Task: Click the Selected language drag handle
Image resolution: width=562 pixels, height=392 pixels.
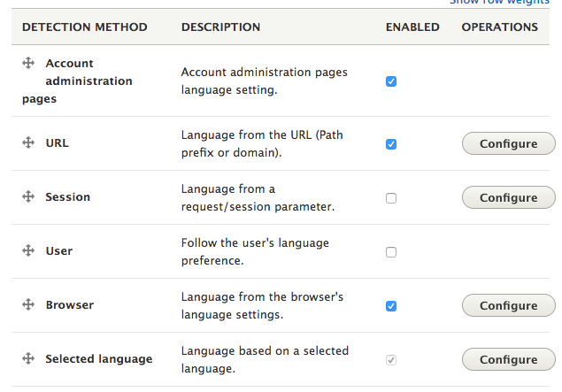Action: point(28,359)
